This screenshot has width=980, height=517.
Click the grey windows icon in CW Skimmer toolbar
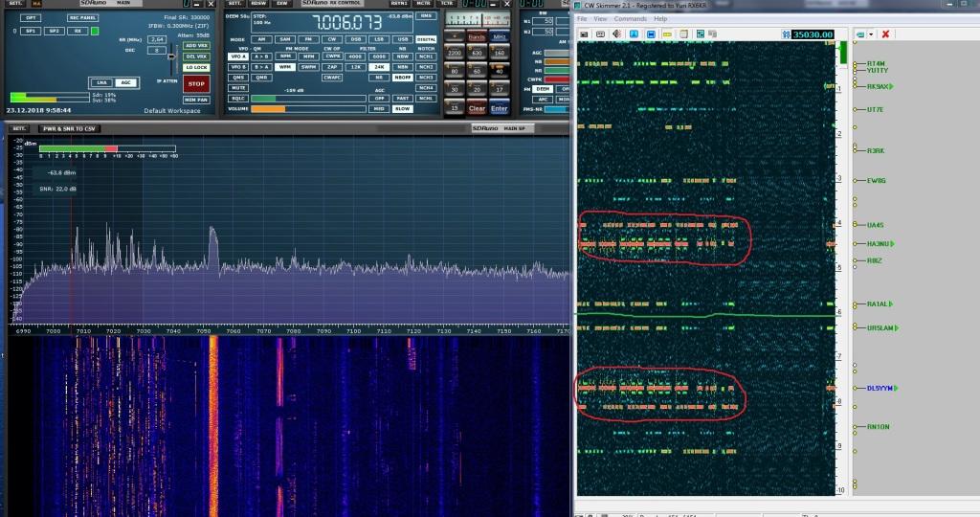pyautogui.click(x=712, y=34)
